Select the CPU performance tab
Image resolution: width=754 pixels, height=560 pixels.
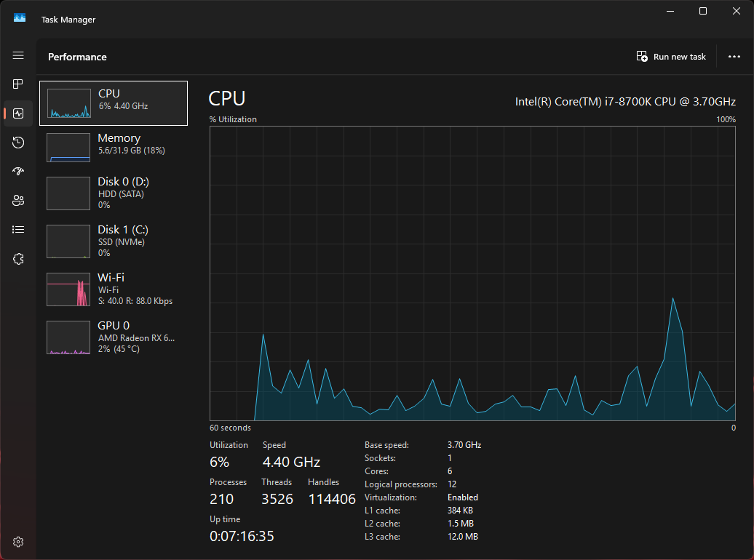click(114, 103)
